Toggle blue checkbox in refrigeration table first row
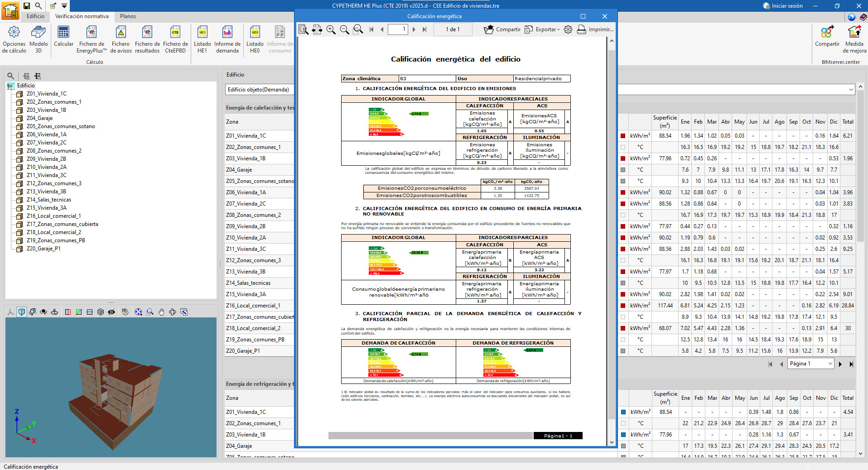 click(x=623, y=412)
